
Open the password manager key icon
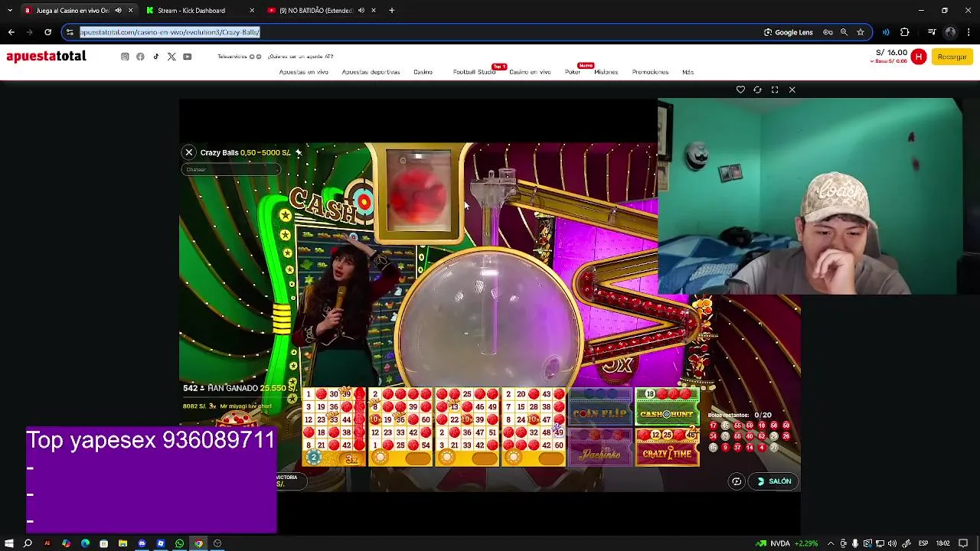point(828,32)
